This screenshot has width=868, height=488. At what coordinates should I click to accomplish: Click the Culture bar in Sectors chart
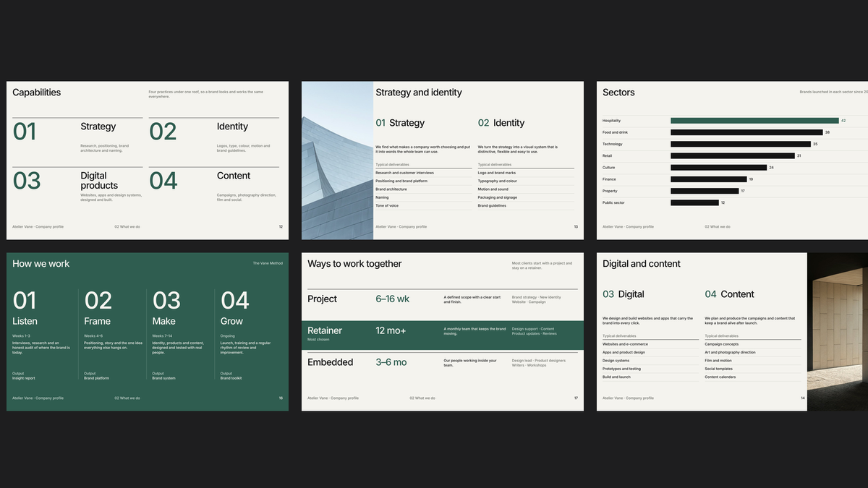click(718, 168)
